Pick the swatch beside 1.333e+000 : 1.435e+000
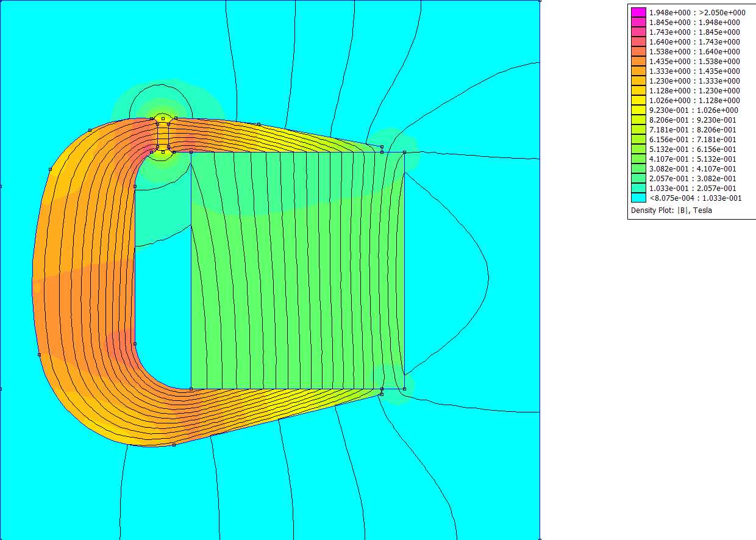 tap(638, 71)
